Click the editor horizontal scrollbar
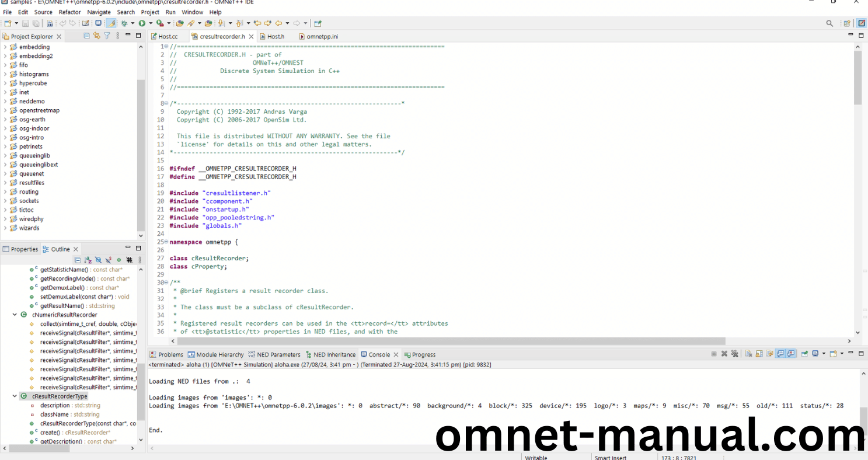The height and width of the screenshot is (460, 868). click(x=438, y=341)
